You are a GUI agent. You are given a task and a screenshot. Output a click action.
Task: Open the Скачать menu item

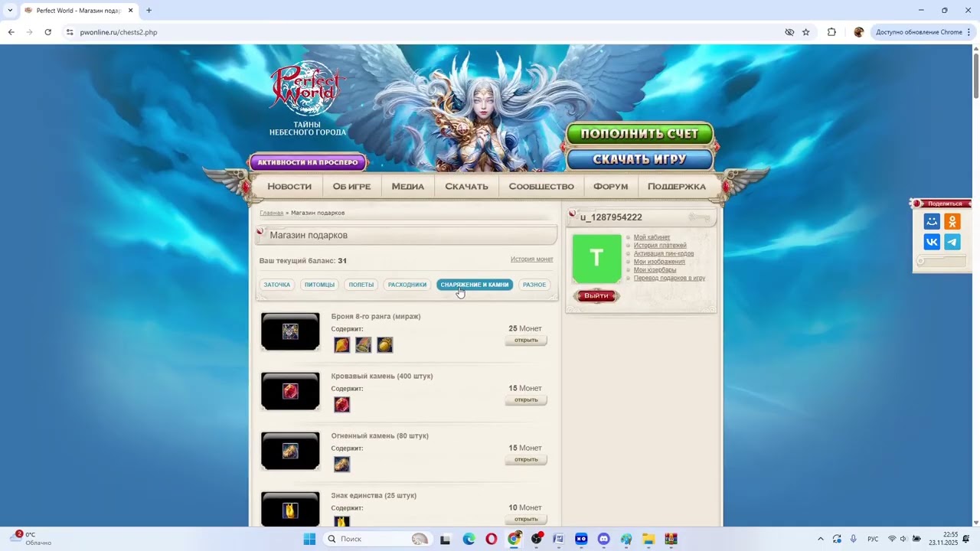466,186
